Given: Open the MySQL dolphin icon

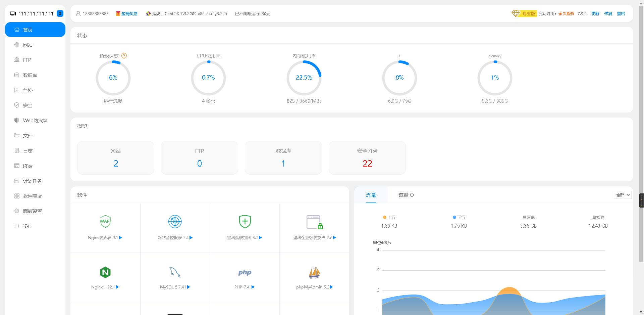Looking at the screenshot, I should (175, 272).
